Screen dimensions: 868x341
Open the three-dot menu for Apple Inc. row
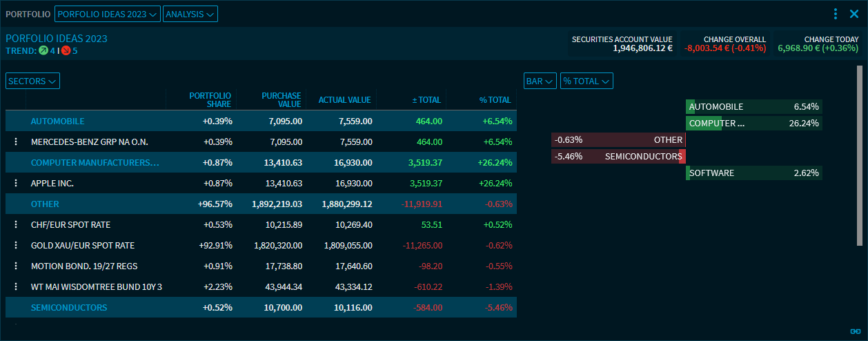pos(15,183)
